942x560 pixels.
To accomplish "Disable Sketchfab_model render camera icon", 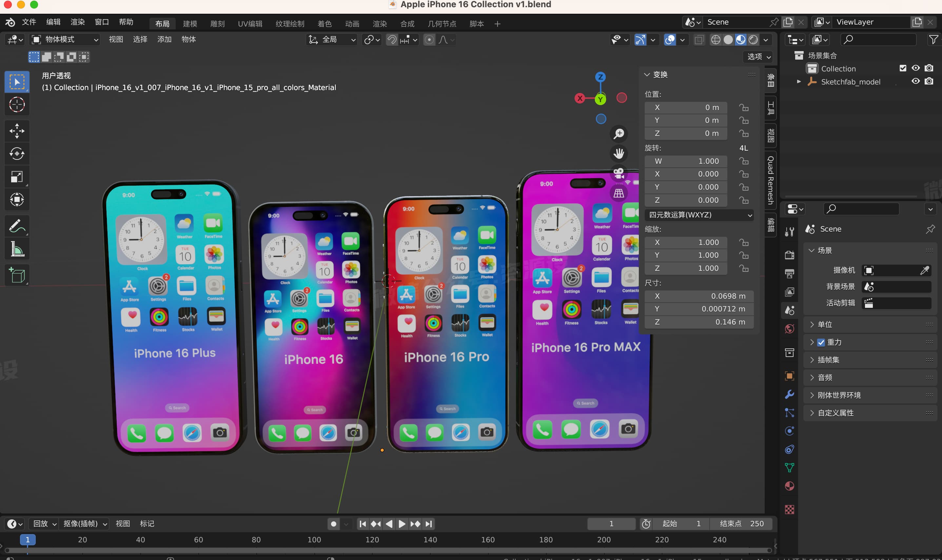I will point(929,82).
